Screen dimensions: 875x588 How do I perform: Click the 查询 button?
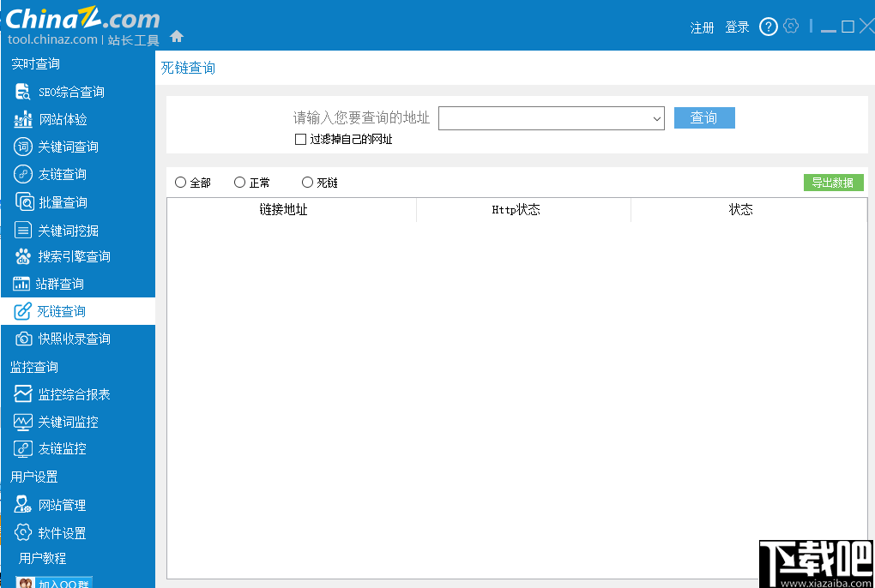703,118
